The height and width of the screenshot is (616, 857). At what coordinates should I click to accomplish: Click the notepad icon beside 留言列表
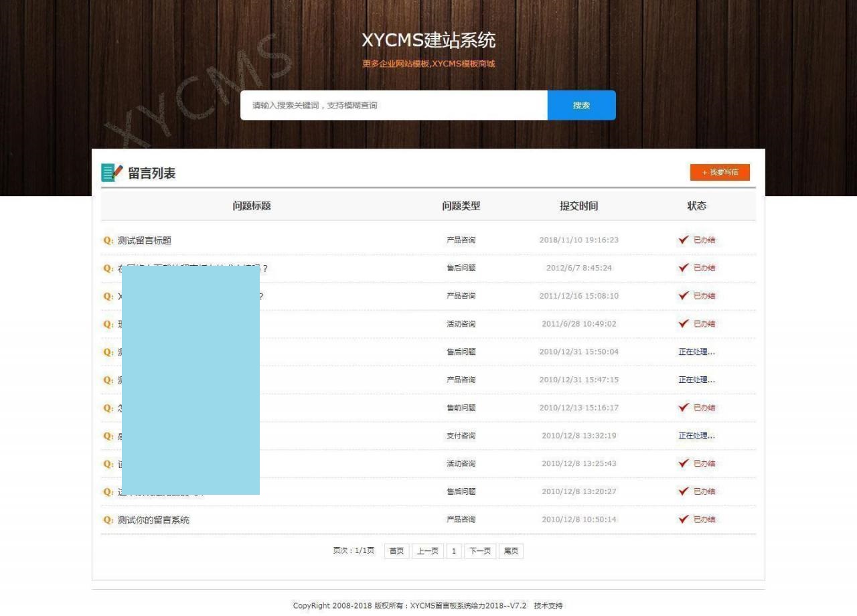112,173
